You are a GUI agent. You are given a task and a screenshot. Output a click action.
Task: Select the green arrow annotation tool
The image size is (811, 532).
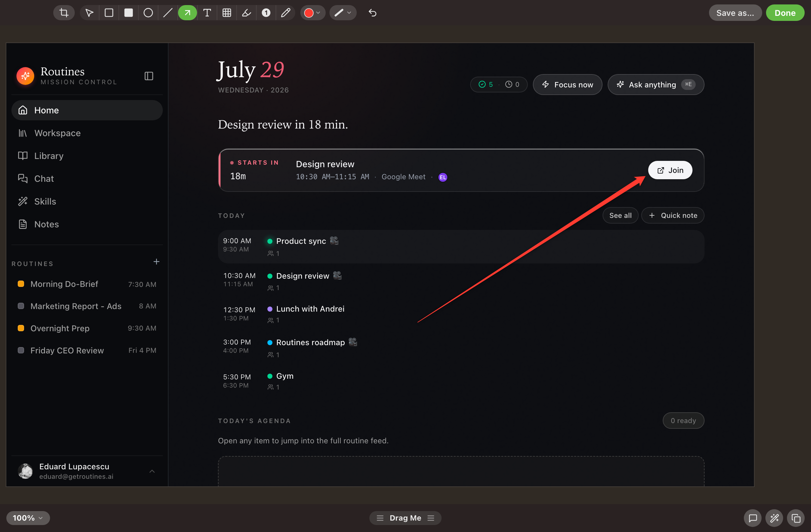[188, 13]
